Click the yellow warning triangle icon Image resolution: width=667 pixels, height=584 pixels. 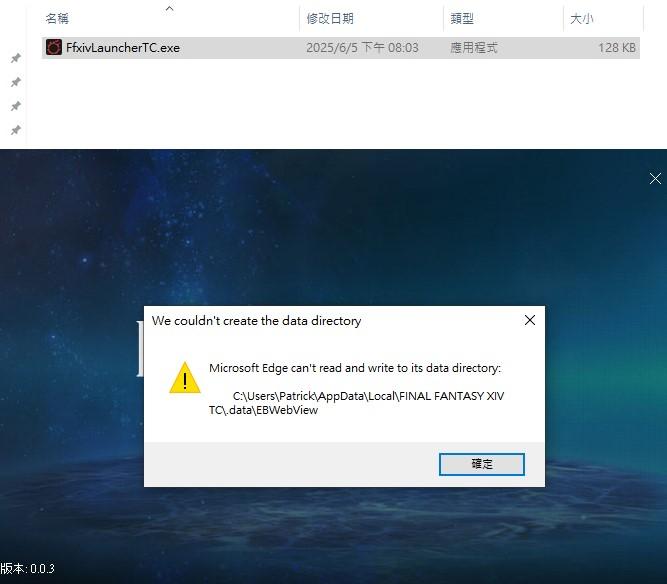185,378
